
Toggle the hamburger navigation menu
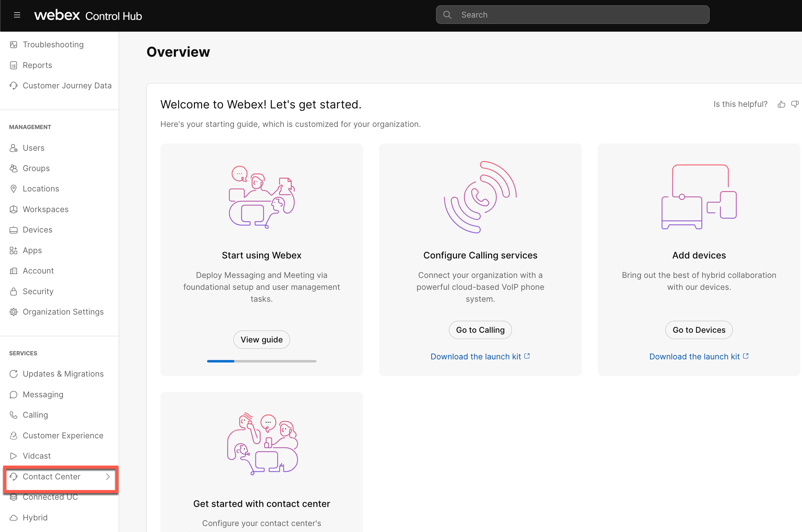(x=17, y=15)
